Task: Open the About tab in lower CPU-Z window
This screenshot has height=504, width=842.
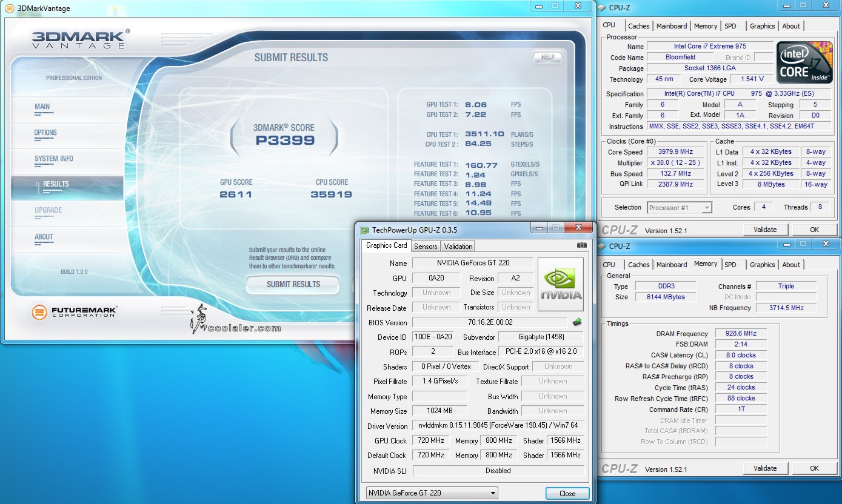Action: click(x=791, y=265)
